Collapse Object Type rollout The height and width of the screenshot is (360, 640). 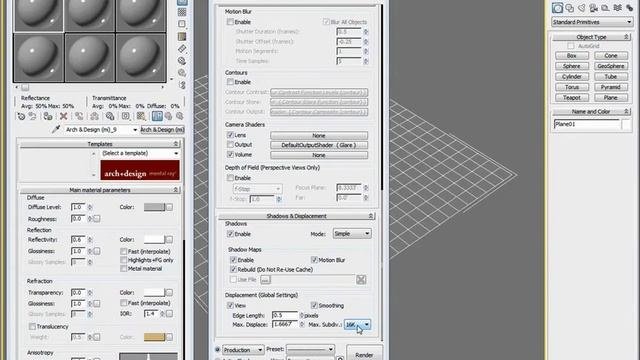click(x=591, y=37)
